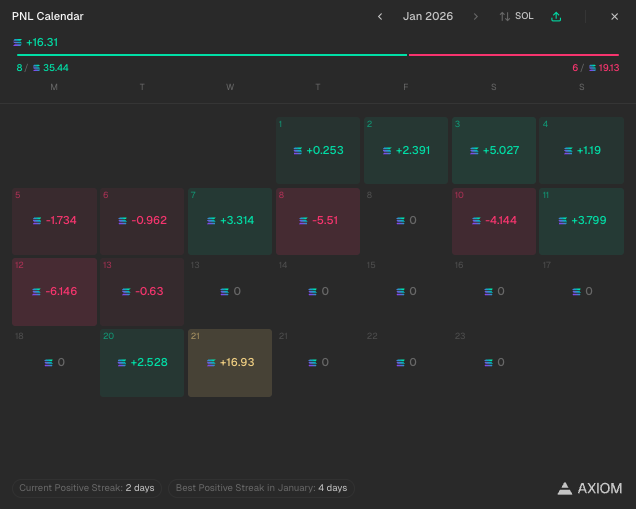Click the SOL icon in the +16.93 cell
Viewport: 636px width, 509px height.
tap(211, 363)
